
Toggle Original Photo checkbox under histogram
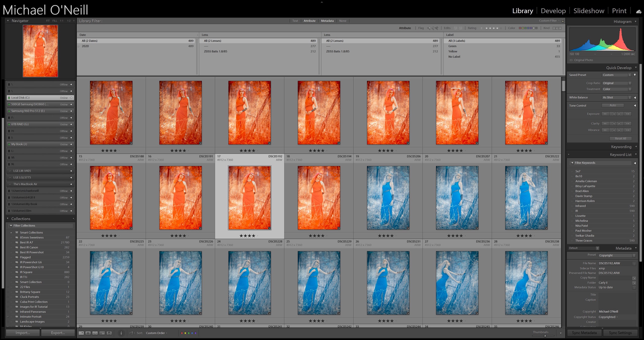(571, 60)
